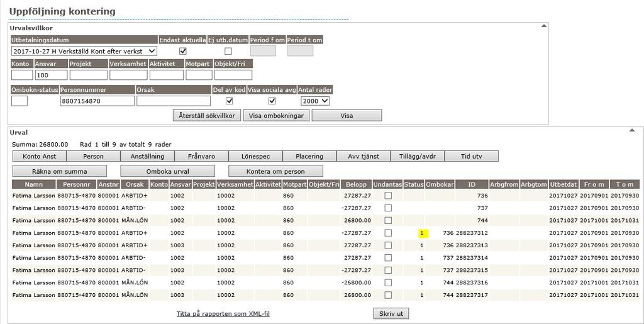Focus the Period t om field
The image size is (644, 324).
tap(300, 51)
